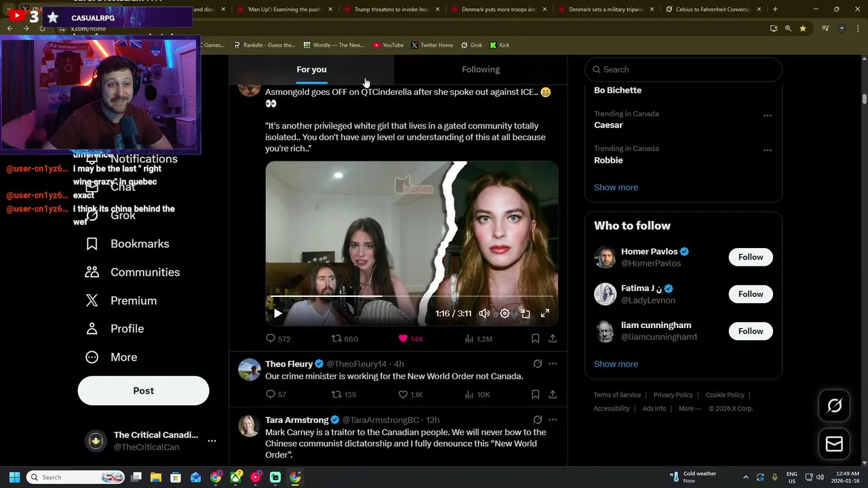Open the floating Messages drawer button

834,444
